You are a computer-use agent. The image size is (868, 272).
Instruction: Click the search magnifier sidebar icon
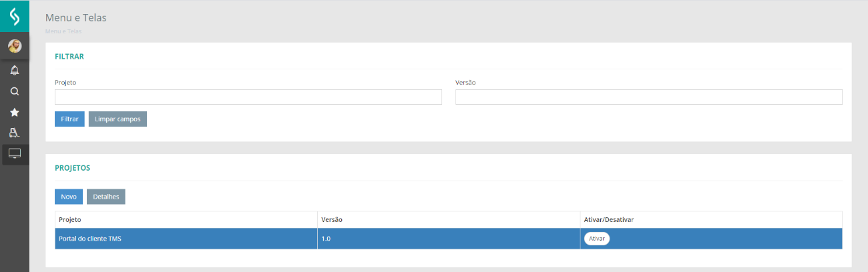(x=14, y=91)
